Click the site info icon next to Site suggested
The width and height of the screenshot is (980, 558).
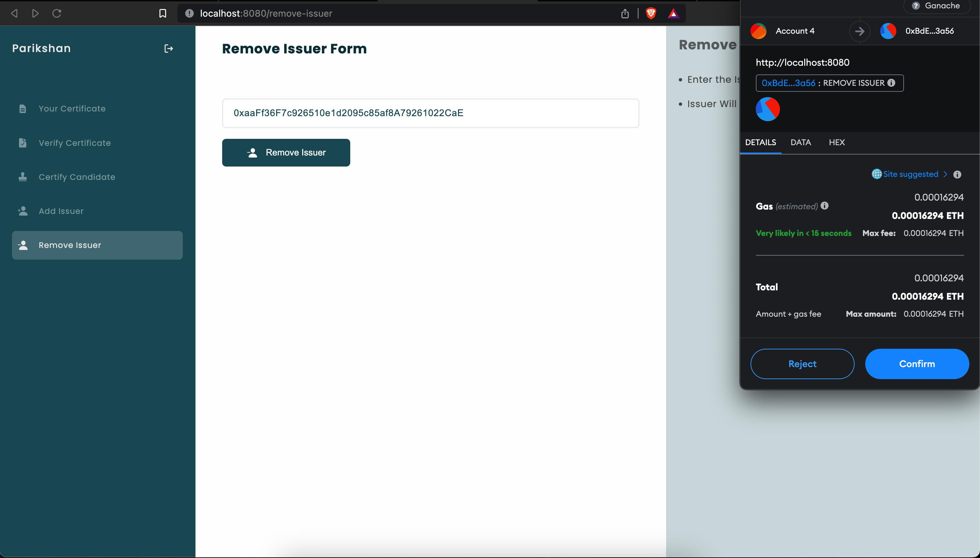pyautogui.click(x=956, y=174)
